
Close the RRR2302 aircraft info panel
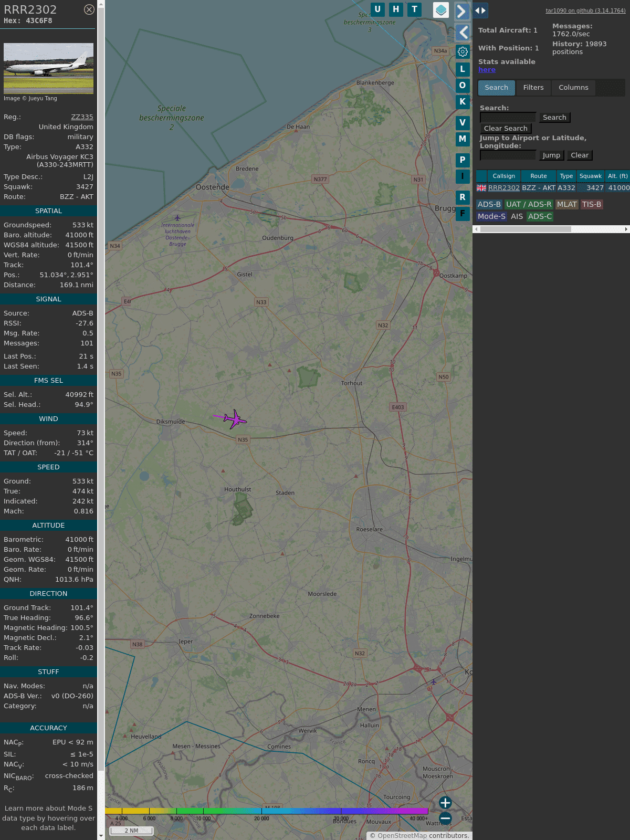click(89, 9)
